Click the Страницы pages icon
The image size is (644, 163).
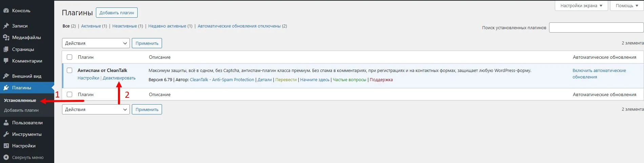(6, 49)
